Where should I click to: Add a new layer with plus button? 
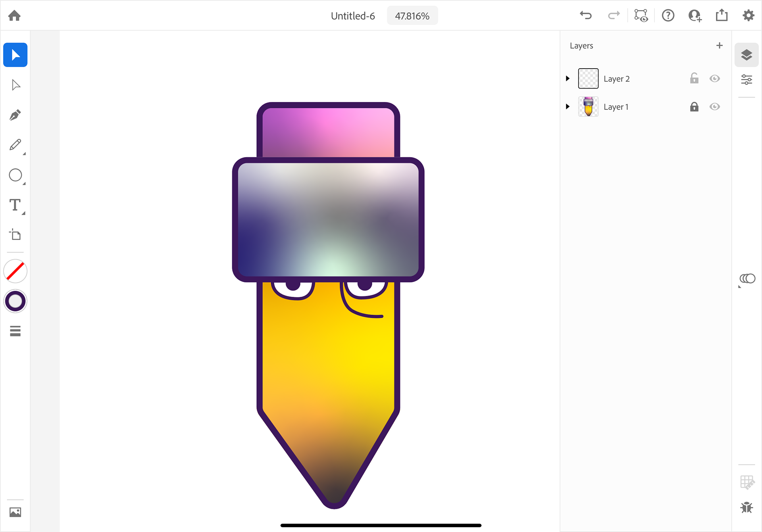click(720, 46)
